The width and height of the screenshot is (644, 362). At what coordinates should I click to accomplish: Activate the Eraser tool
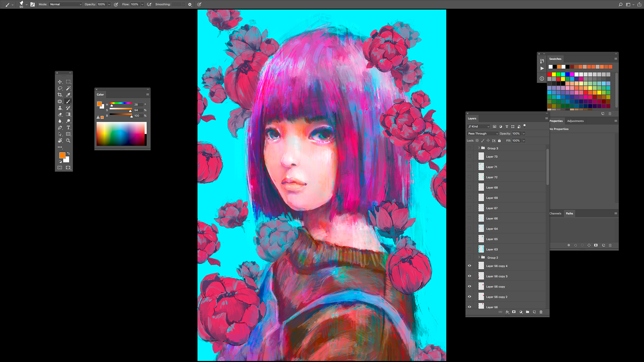point(60,115)
